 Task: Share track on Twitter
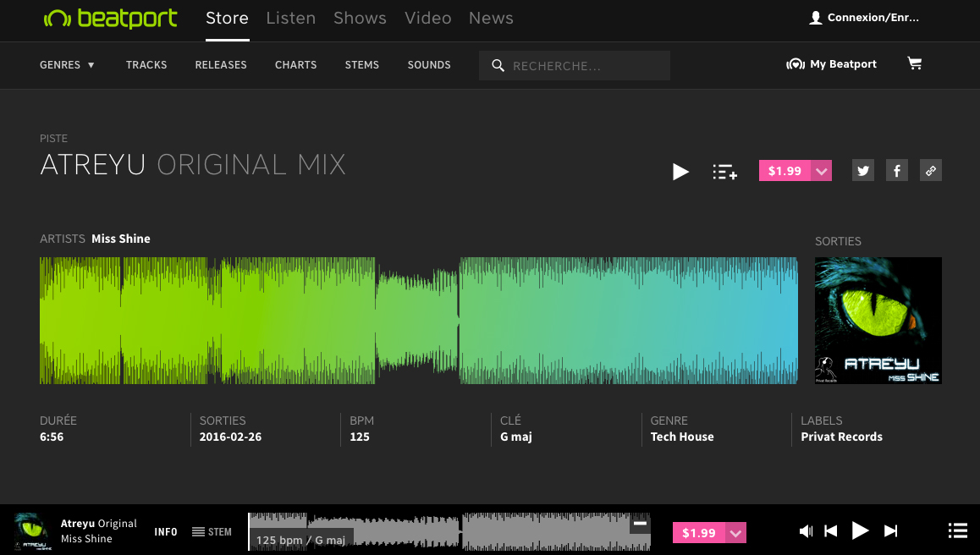coord(862,171)
